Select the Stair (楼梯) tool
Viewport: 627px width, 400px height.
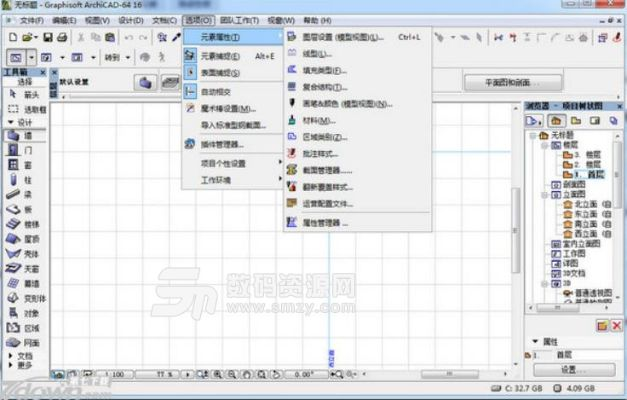24,224
